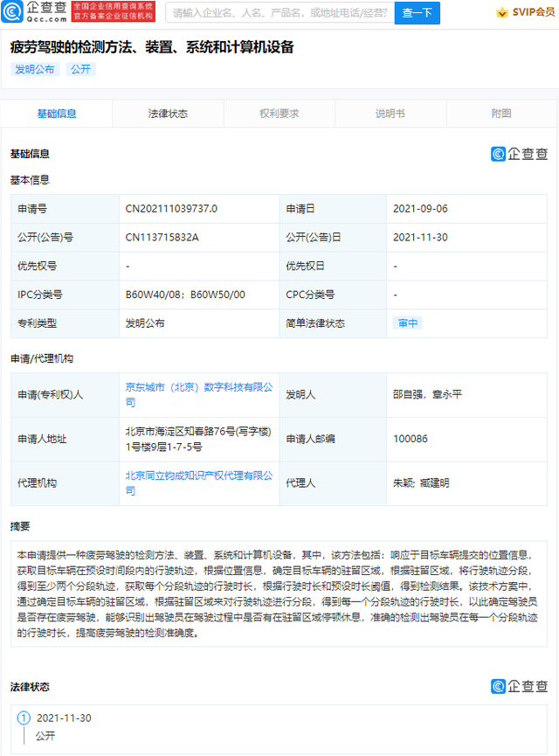The image size is (559, 756).
Task: Click the clock marker in the 法律状态 timeline
Action: [x=24, y=718]
